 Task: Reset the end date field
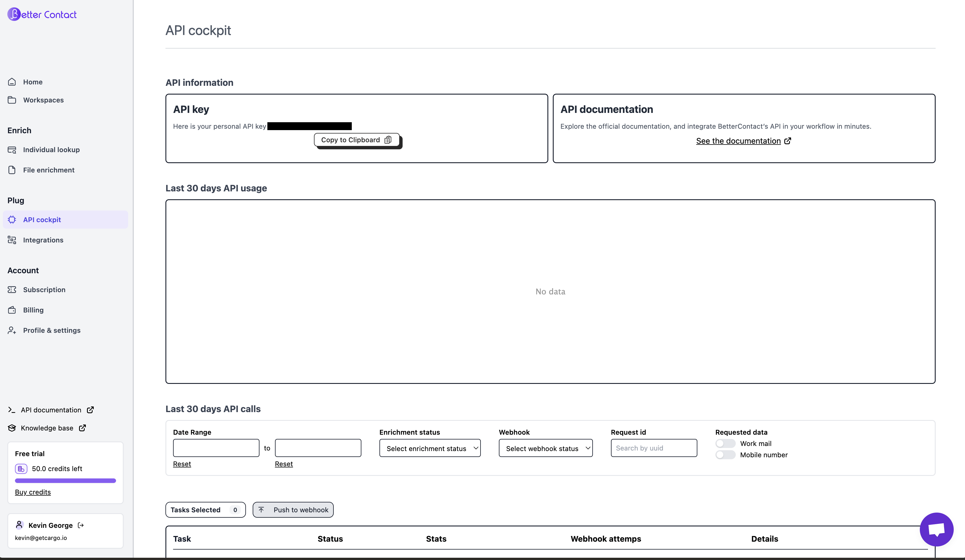click(284, 463)
